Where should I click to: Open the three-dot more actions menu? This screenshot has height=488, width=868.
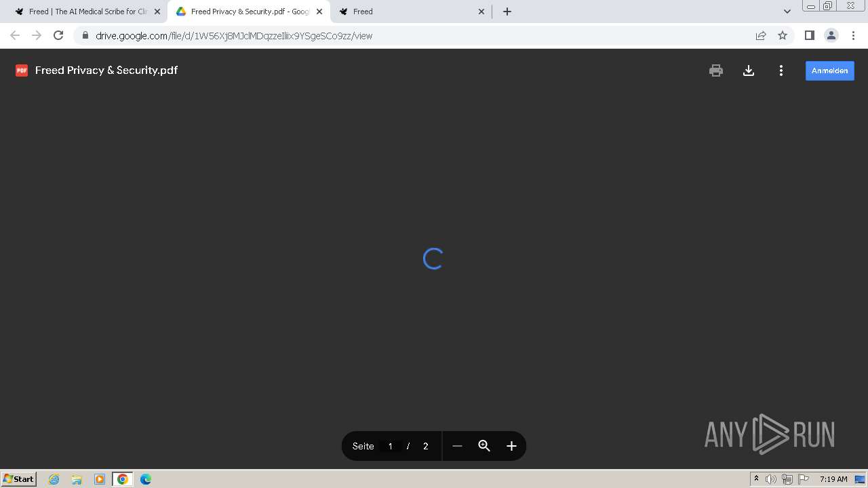click(x=781, y=70)
